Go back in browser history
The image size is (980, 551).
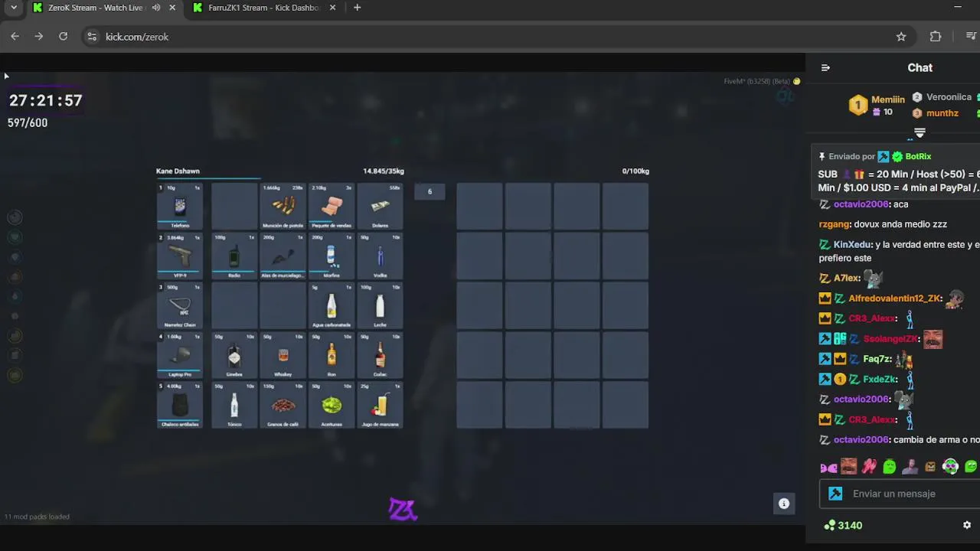15,36
